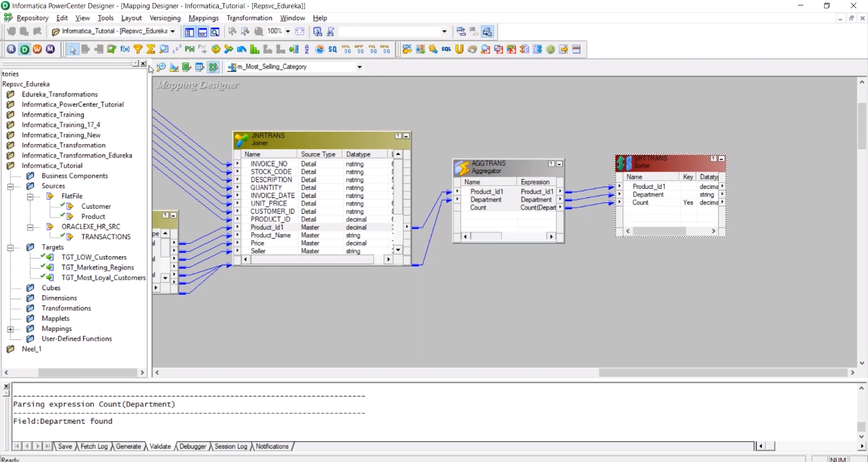Select the Aggregator sigma toolbar icon
The image size is (868, 462).
click(151, 49)
